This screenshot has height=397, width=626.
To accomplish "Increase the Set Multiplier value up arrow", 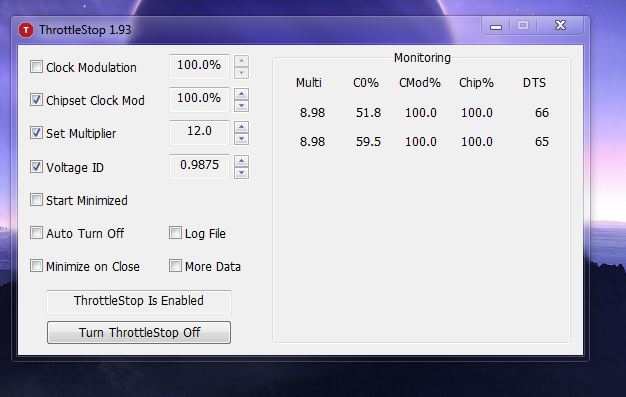I will pos(241,127).
